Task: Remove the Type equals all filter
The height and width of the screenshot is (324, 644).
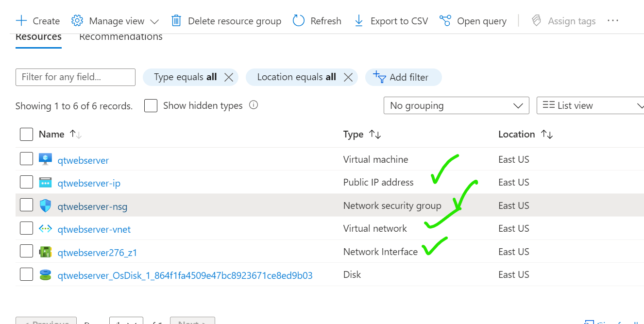Action: [x=229, y=77]
